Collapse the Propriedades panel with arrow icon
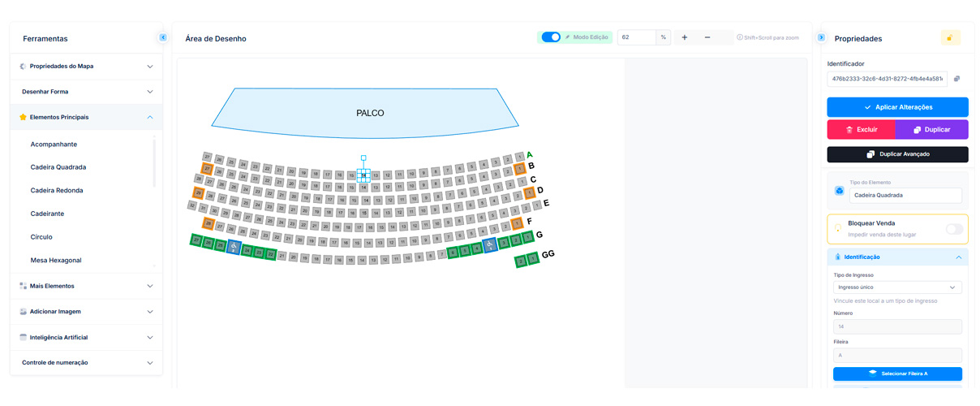Viewport: 980px width, 406px height. tap(821, 37)
